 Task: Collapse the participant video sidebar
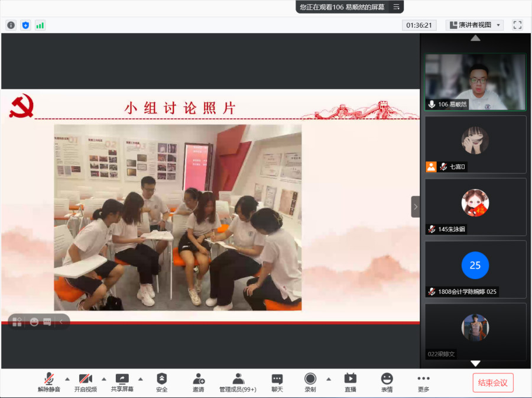point(416,207)
